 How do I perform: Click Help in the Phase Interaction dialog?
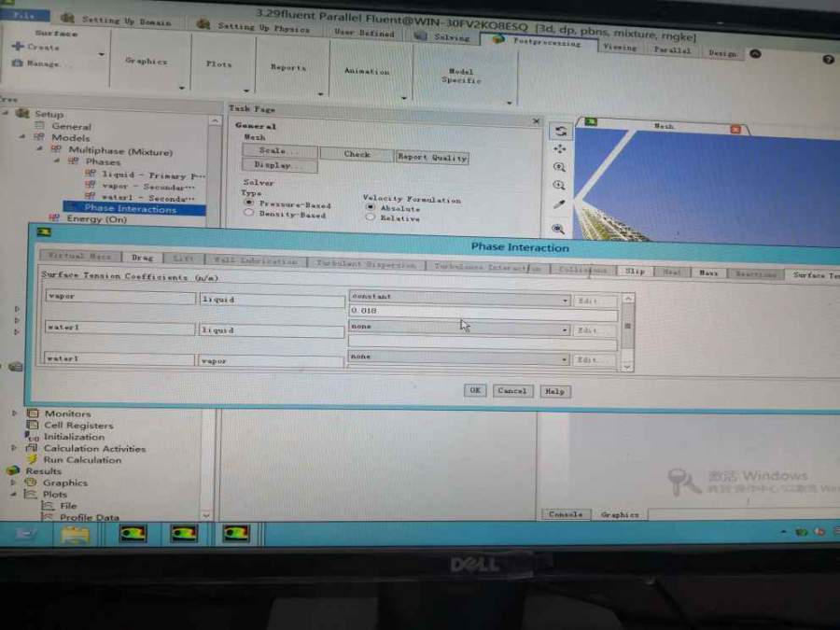pos(554,392)
